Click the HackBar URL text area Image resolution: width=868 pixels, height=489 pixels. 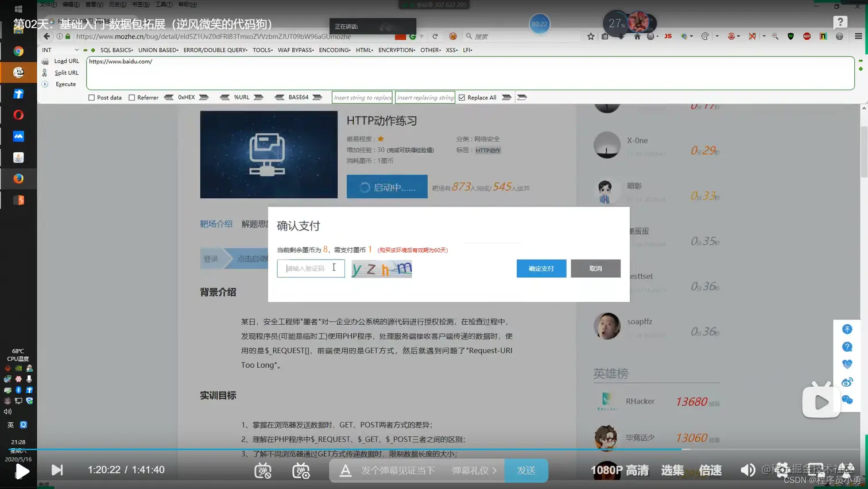click(470, 73)
